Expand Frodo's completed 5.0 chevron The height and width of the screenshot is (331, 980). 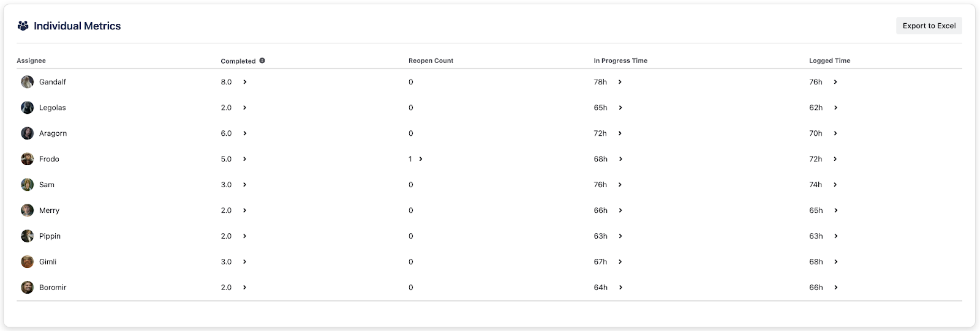point(244,159)
